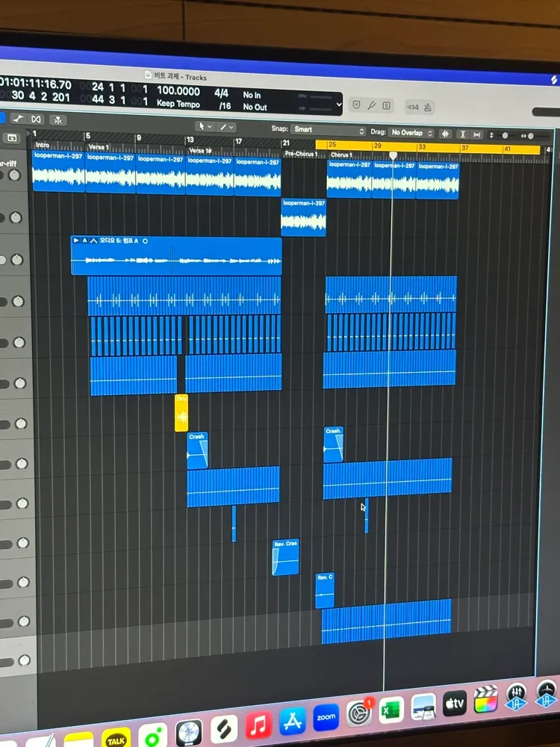Click the add track button above headers

pyautogui.click(x=12, y=138)
